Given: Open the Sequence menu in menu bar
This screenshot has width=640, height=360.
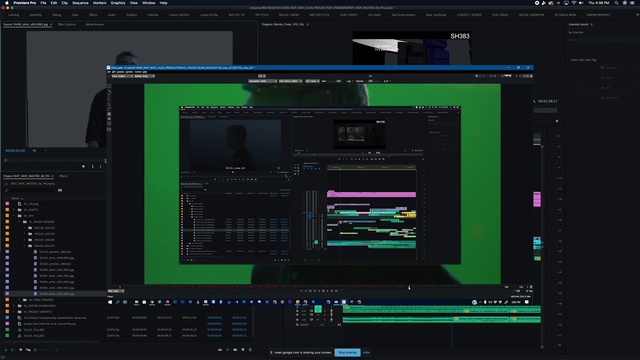Looking at the screenshot, I should pos(80,2).
